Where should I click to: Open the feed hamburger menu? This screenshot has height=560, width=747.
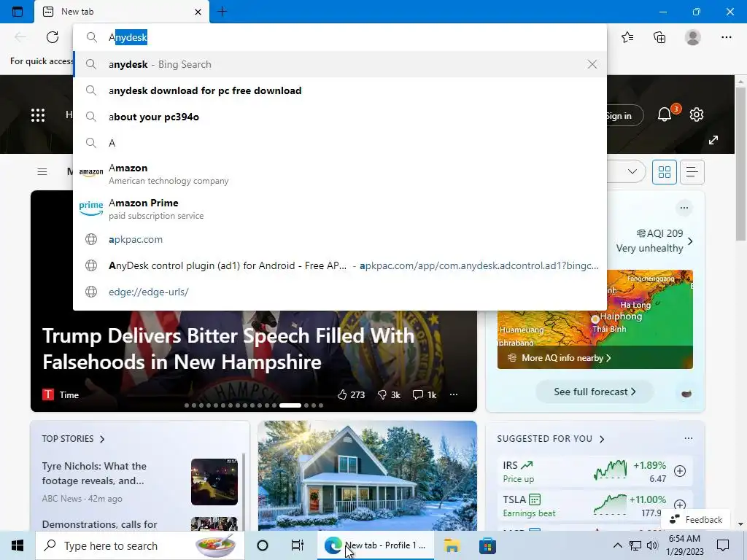[x=42, y=171]
